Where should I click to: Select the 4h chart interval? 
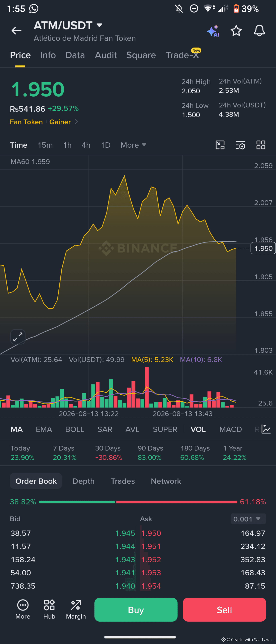(86, 145)
